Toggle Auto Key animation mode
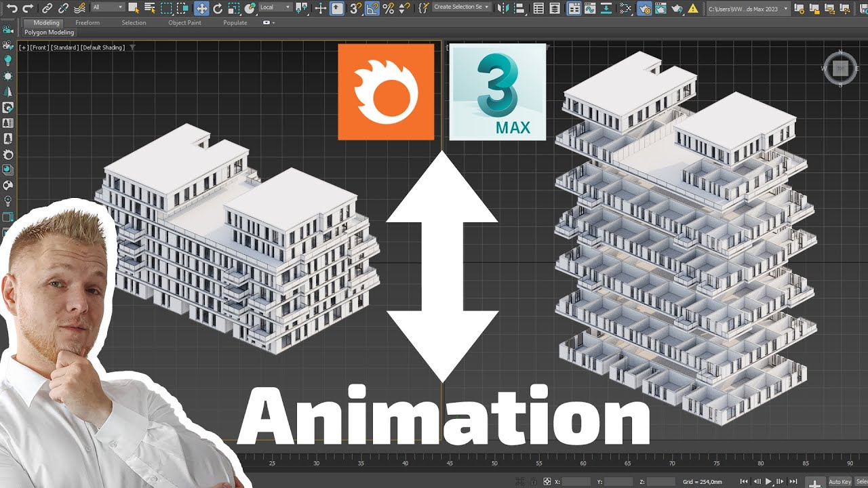Screen dimensions: 868x488 point(840,482)
